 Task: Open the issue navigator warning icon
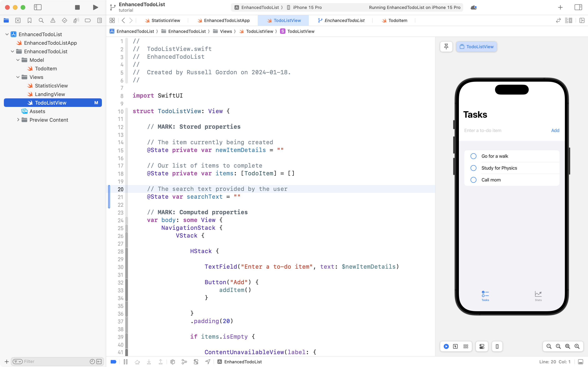click(53, 20)
